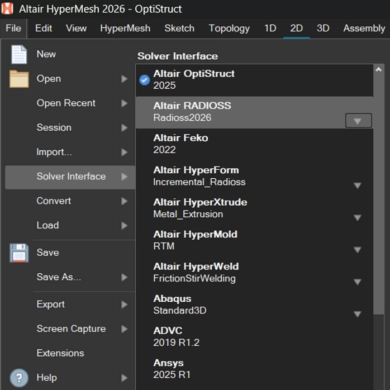
Task: Expand the Convert submenu arrow
Action: (x=124, y=201)
